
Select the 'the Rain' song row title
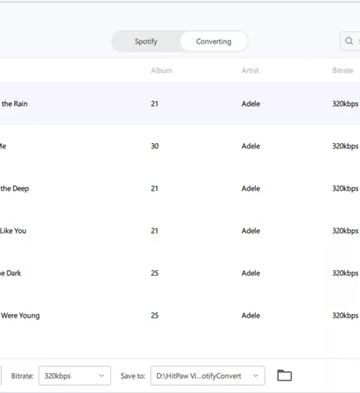point(14,104)
